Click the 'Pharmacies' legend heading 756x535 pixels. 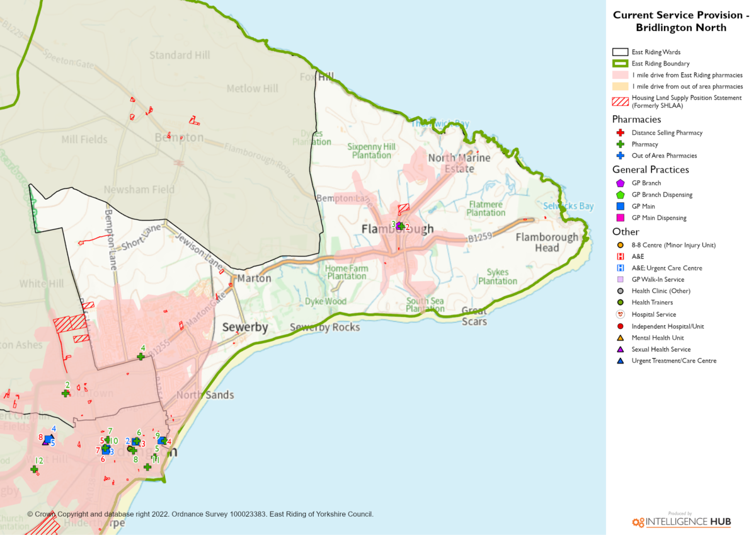(636, 119)
